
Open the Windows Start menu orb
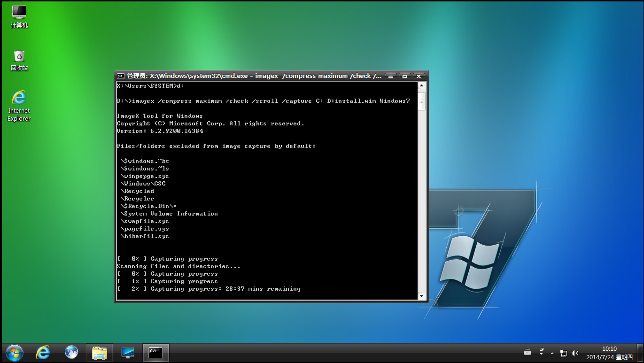(x=14, y=353)
